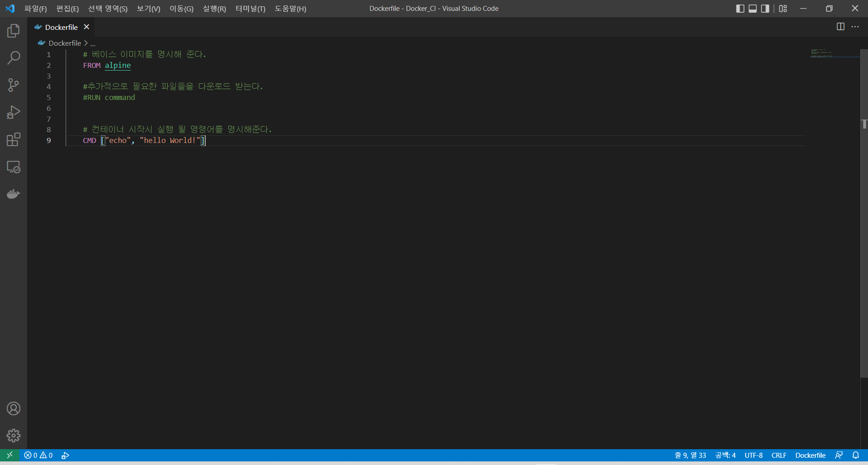Click line number 3 in the gutter
This screenshot has width=868, height=465.
49,76
